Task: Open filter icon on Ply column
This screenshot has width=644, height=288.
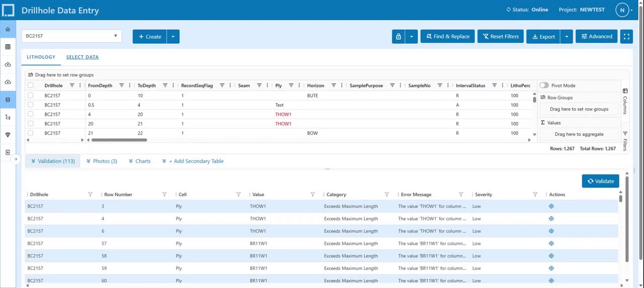Action: [x=291, y=86]
